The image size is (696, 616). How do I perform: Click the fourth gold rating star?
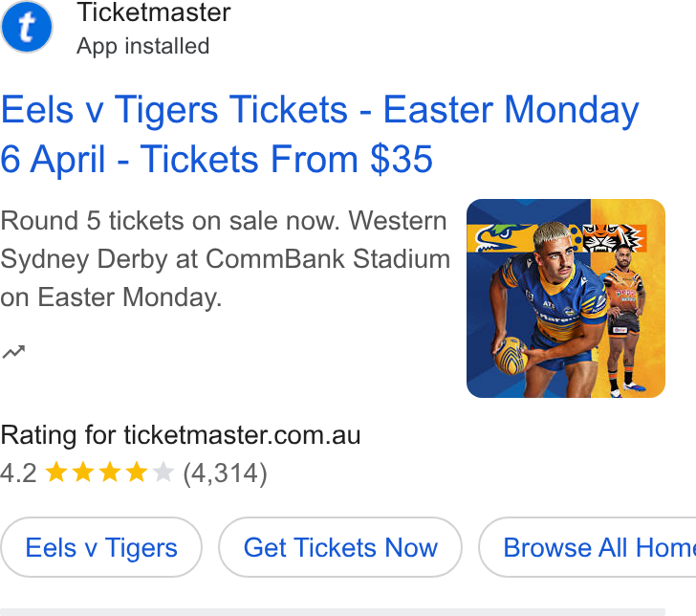137,473
